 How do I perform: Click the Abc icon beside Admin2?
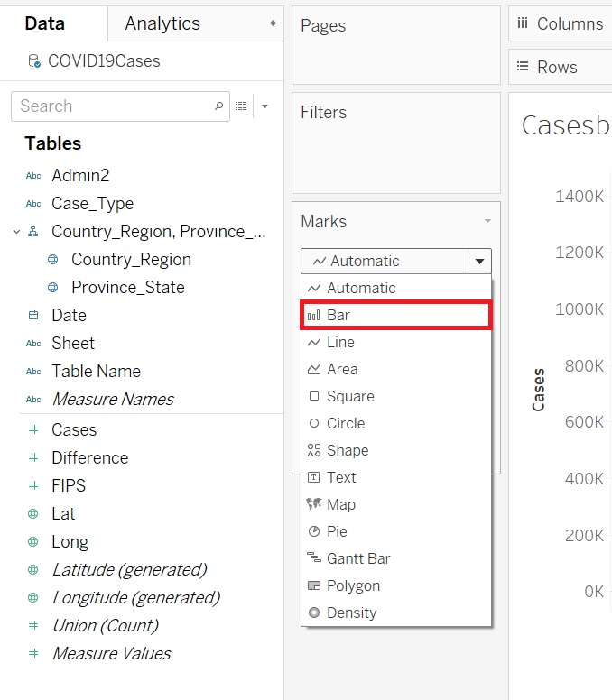pyautogui.click(x=33, y=176)
